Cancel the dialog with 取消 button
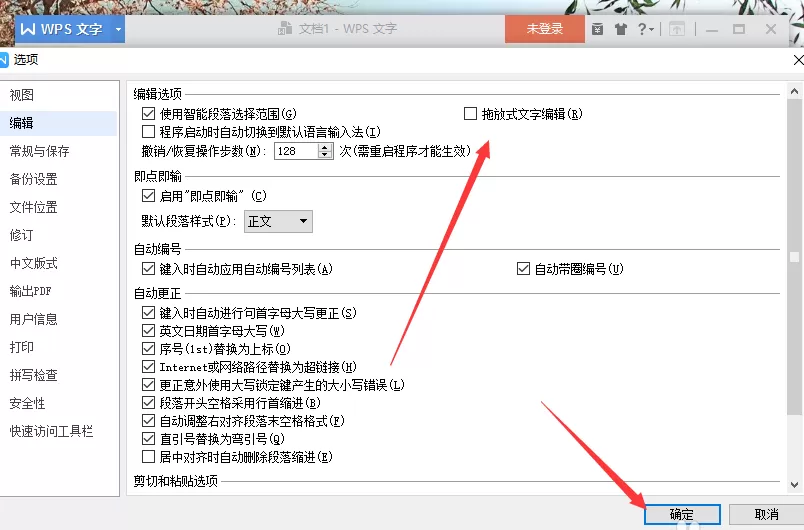Viewport: 804px width, 530px height. coord(766,514)
